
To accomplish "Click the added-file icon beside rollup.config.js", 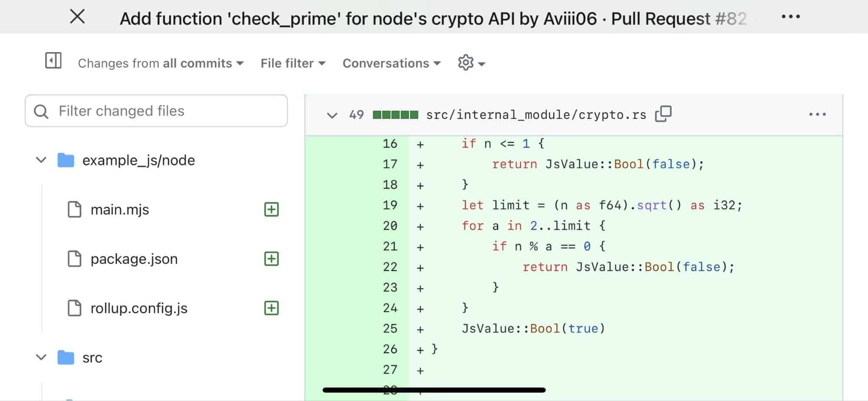I will click(x=271, y=308).
